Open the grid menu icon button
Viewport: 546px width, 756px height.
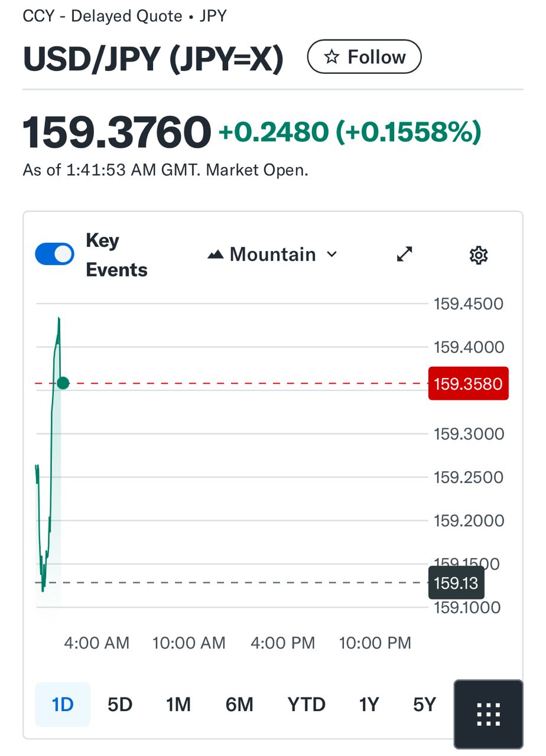(x=488, y=714)
